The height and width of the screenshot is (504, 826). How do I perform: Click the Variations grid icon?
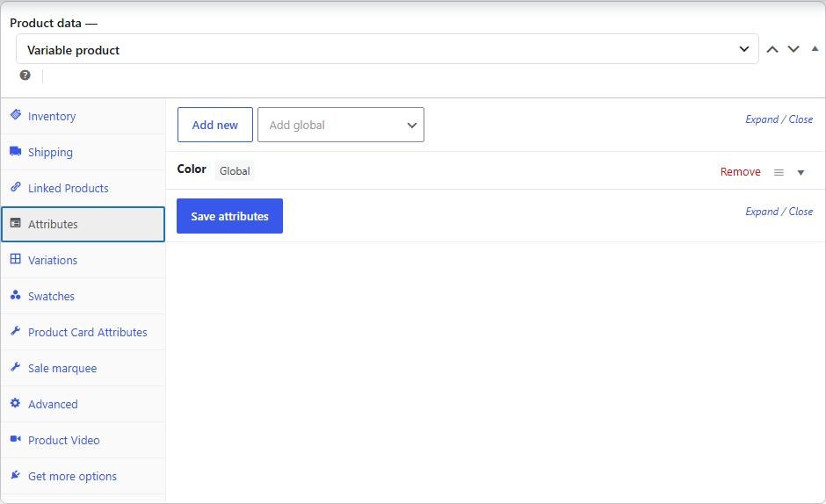[x=16, y=258]
